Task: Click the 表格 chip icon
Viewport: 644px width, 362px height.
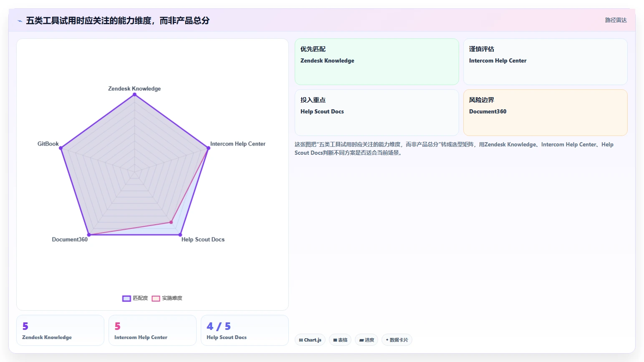Action: [335, 340]
